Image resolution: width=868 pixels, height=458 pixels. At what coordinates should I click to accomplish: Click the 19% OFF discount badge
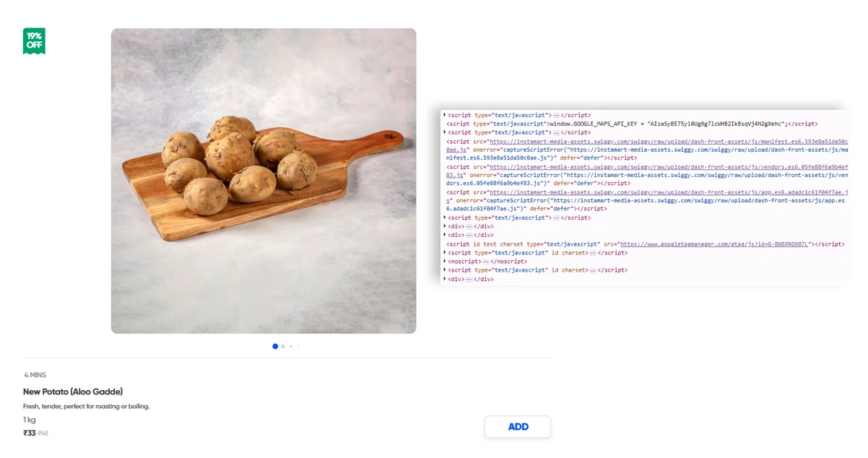[34, 40]
